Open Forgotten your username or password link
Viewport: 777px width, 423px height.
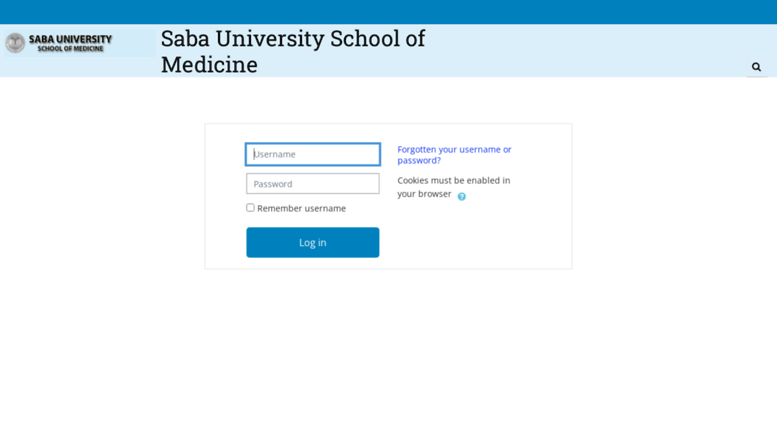[454, 155]
